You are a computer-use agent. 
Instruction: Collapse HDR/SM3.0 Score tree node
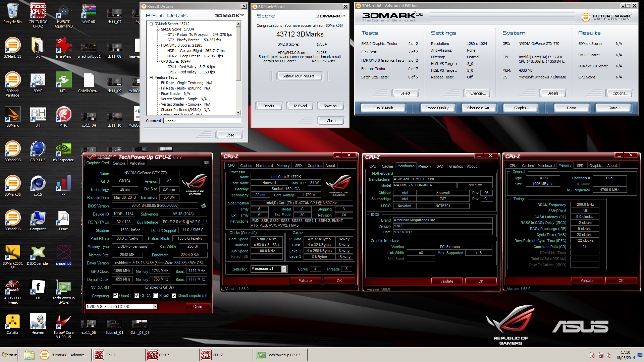coord(157,45)
